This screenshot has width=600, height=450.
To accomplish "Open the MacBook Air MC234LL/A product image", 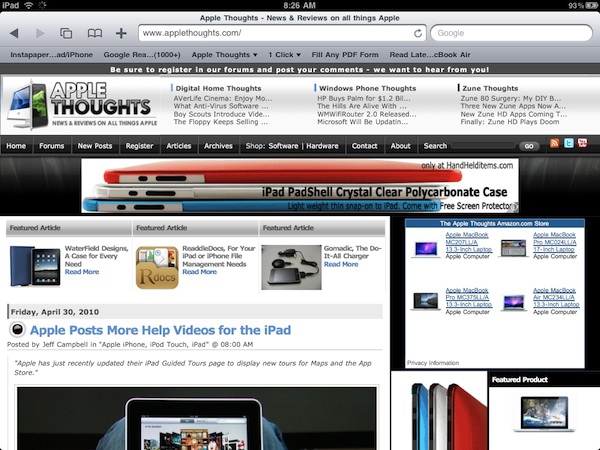I will click(514, 302).
